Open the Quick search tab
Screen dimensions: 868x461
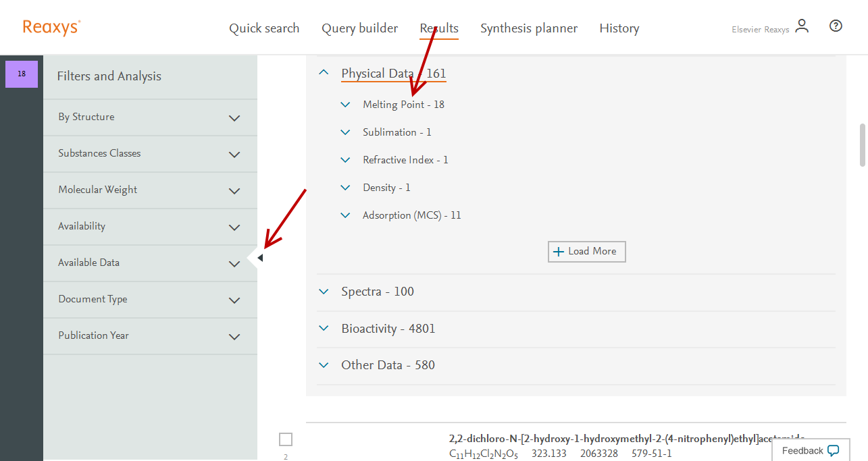[264, 28]
